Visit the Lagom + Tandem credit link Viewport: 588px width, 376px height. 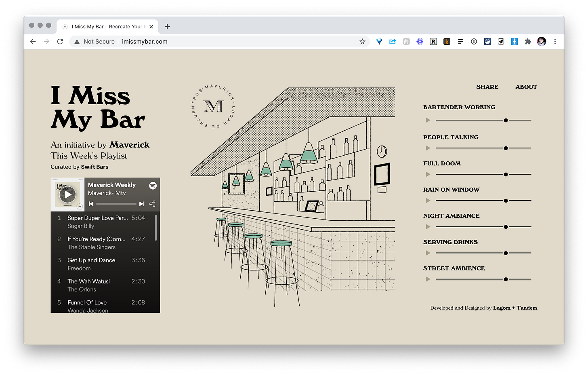(x=515, y=308)
